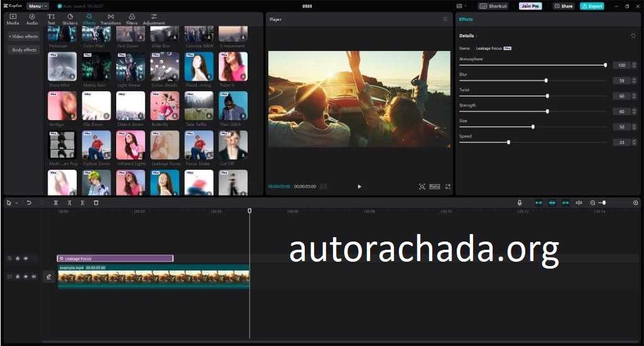The width and height of the screenshot is (644, 346).
Task: Toggle preview axis
Action: [x=579, y=203]
